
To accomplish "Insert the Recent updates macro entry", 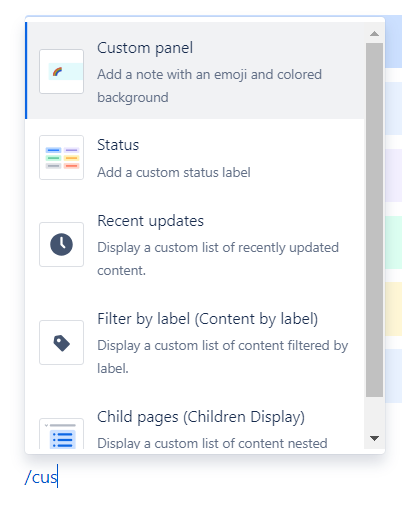I will (x=195, y=244).
